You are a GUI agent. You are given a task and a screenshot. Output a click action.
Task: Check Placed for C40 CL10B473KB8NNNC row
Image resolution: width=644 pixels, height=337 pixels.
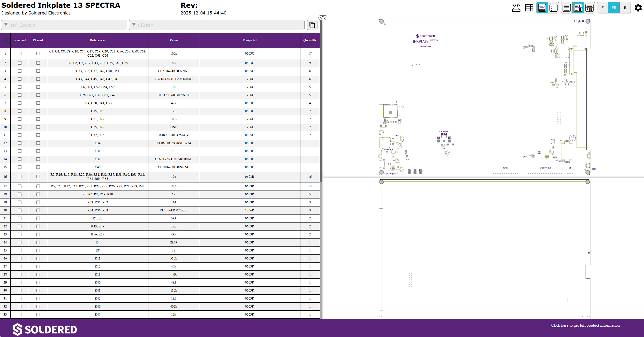pos(38,167)
